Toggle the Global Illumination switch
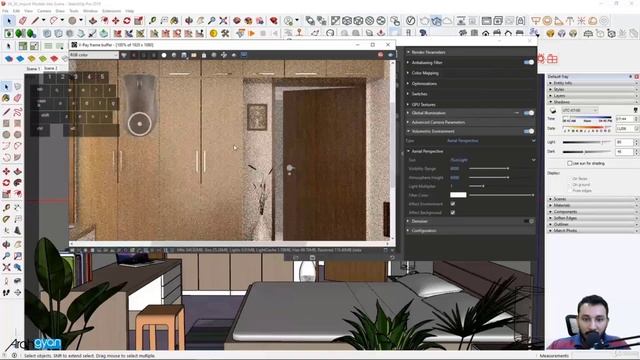 pos(529,113)
